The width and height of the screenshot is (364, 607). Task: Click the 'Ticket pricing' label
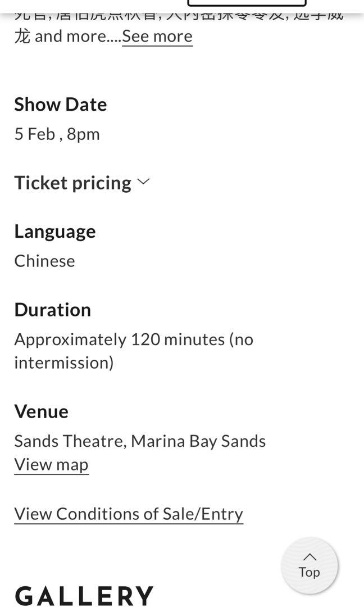(72, 183)
